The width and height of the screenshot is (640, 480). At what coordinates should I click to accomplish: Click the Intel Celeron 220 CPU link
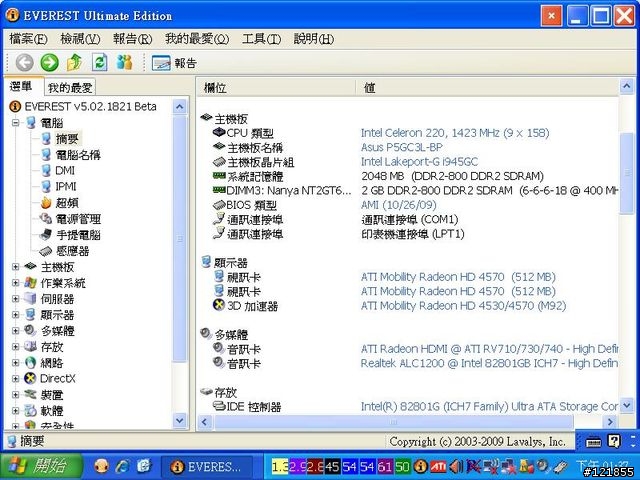point(455,133)
